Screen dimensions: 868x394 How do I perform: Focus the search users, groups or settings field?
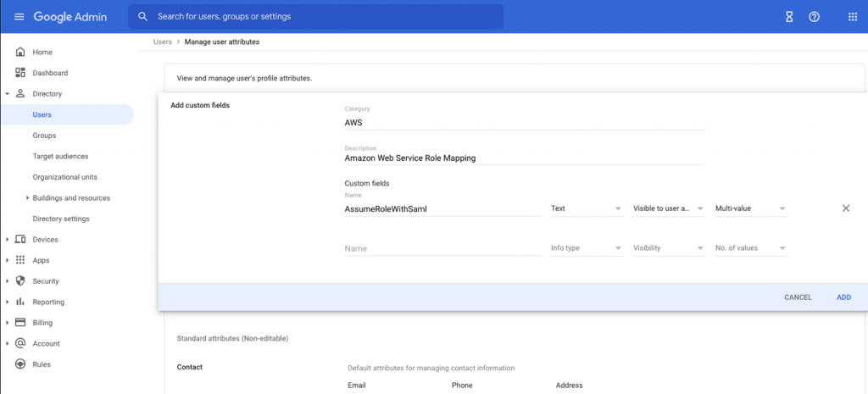pos(315,17)
